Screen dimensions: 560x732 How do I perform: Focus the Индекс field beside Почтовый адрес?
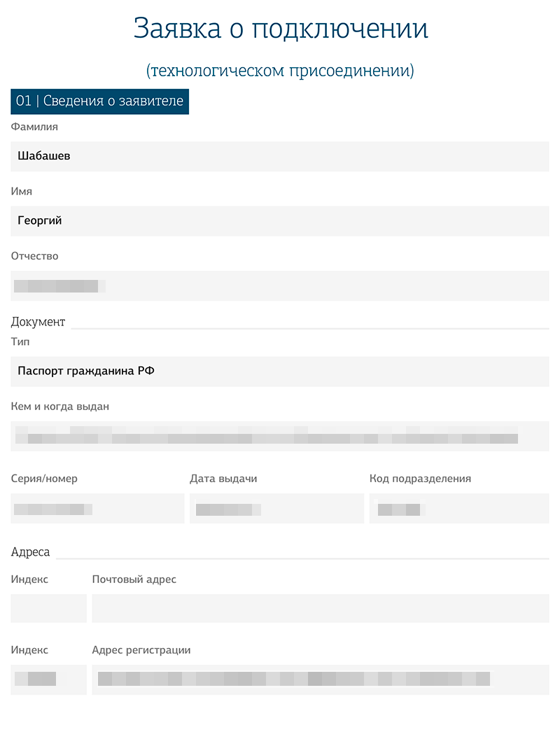(48, 608)
